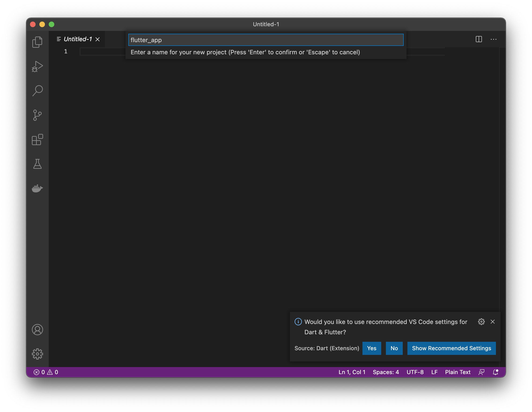Click the settings gear notification icon
Screen dimensions: 532x412
pyautogui.click(x=481, y=321)
